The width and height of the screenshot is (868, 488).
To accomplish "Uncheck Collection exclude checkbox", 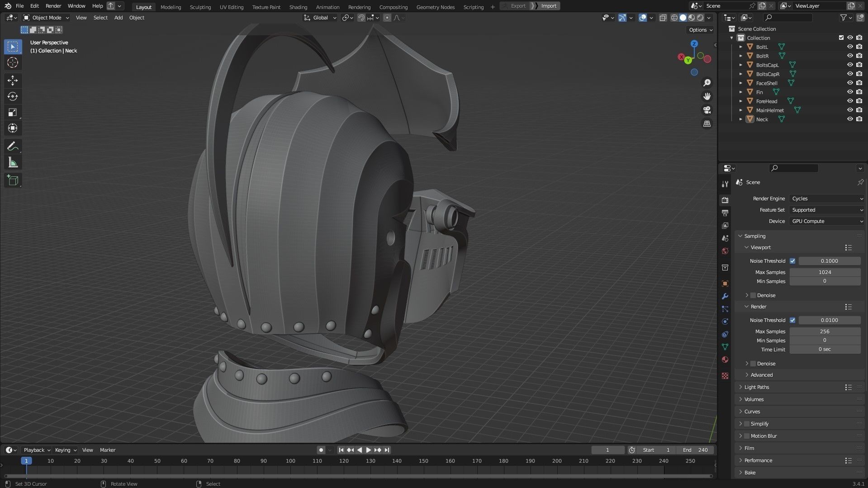I will click(841, 38).
